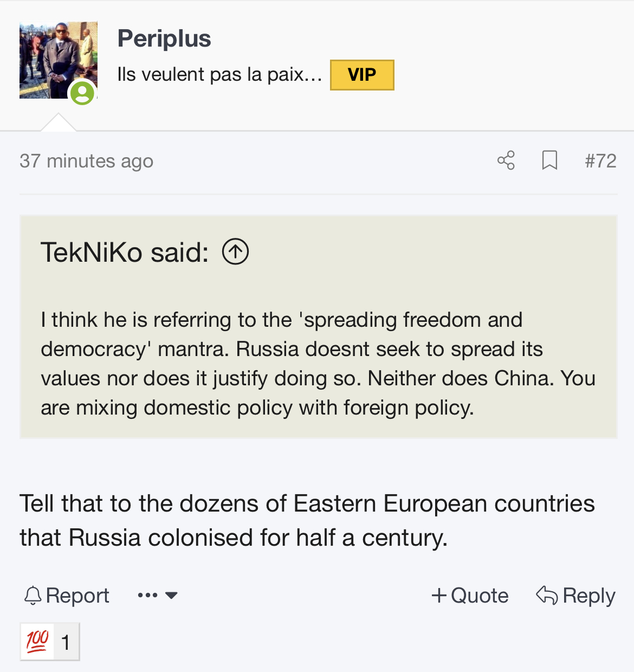The image size is (634, 672).
Task: Open the three-dots more options menu
Action: pos(147,596)
